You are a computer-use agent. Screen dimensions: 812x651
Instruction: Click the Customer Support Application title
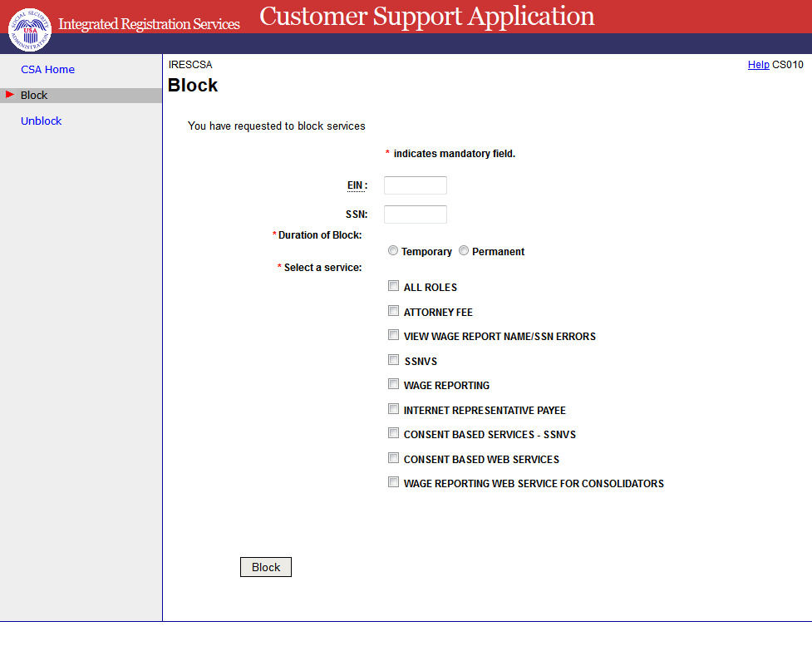point(426,16)
